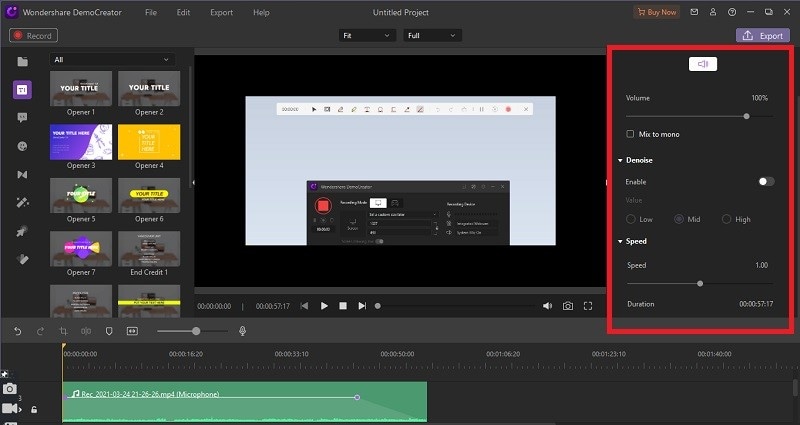The height and width of the screenshot is (425, 800).
Task: Click the marker shield icon
Action: click(109, 331)
